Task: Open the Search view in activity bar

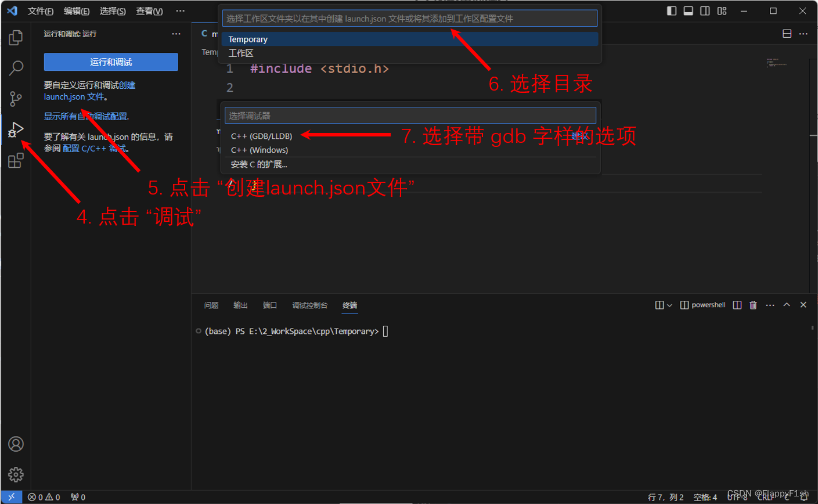Action: [16, 68]
